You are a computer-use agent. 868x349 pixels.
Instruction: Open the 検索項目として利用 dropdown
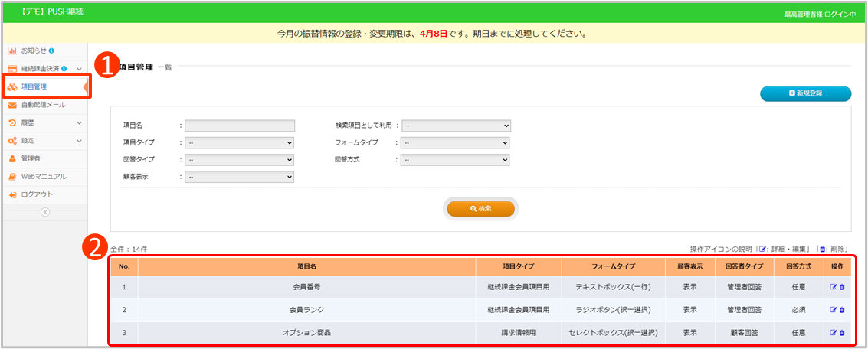tap(457, 126)
